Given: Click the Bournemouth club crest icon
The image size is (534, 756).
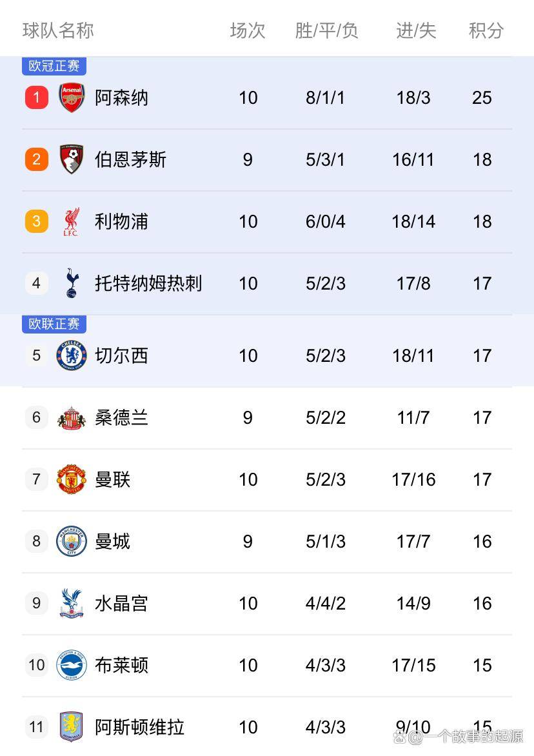Looking at the screenshot, I should (x=72, y=159).
